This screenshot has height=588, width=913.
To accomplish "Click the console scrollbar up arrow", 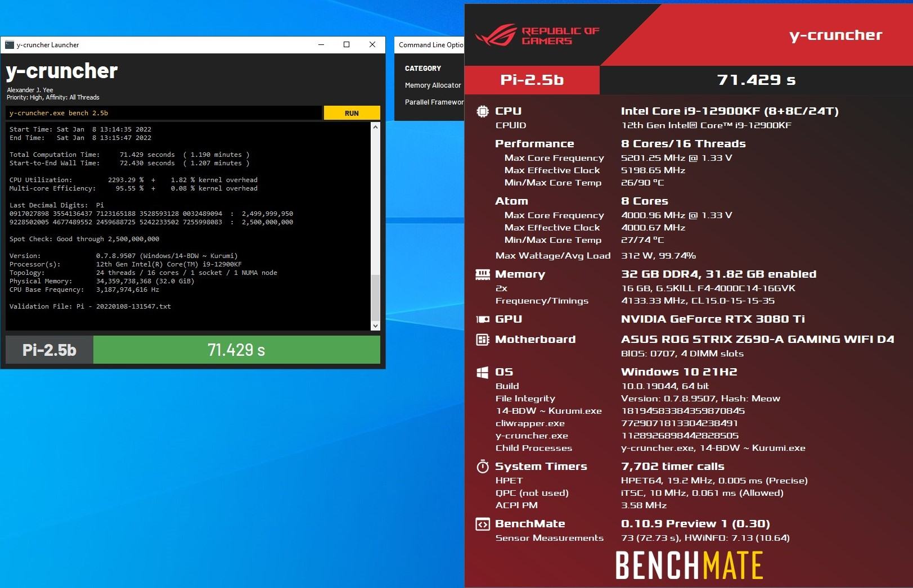I will 375,127.
